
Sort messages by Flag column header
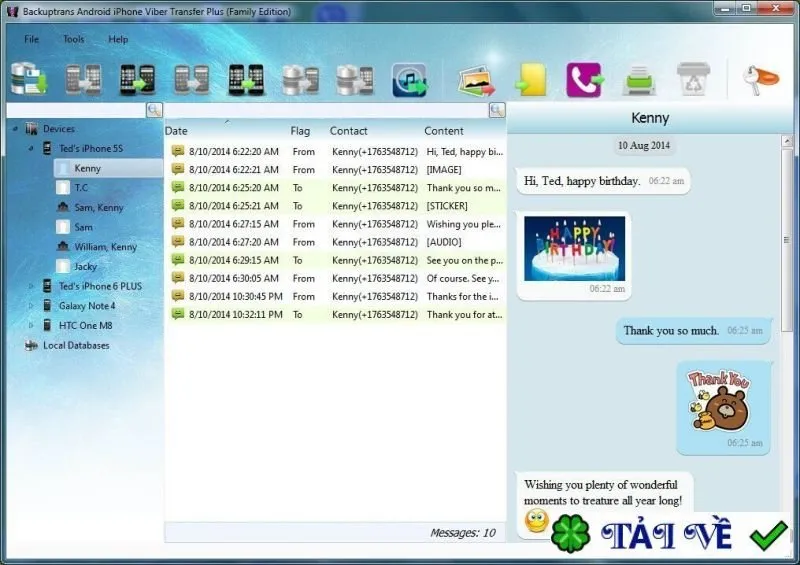pos(300,131)
